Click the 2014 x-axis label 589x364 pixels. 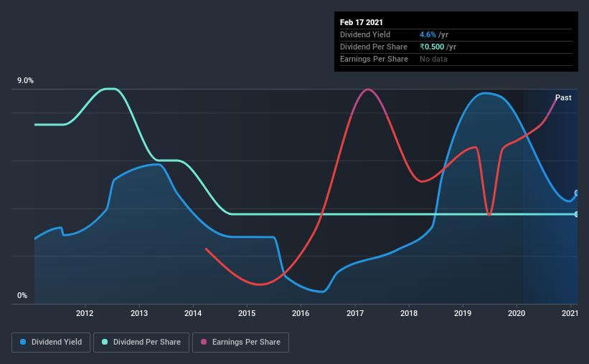click(x=193, y=313)
